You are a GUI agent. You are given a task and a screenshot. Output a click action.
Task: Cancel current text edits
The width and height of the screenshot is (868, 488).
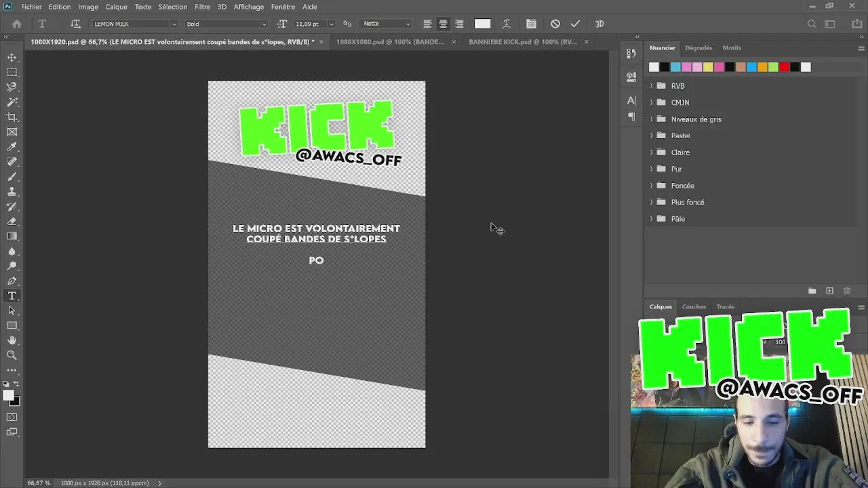555,24
